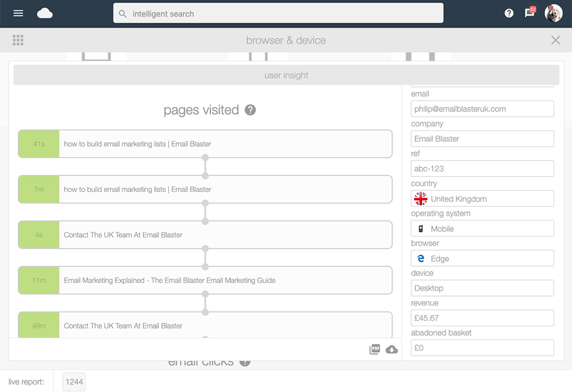Image resolution: width=572 pixels, height=392 pixels.
Task: Select Email Marketing Explained guide entry
Action: point(205,281)
